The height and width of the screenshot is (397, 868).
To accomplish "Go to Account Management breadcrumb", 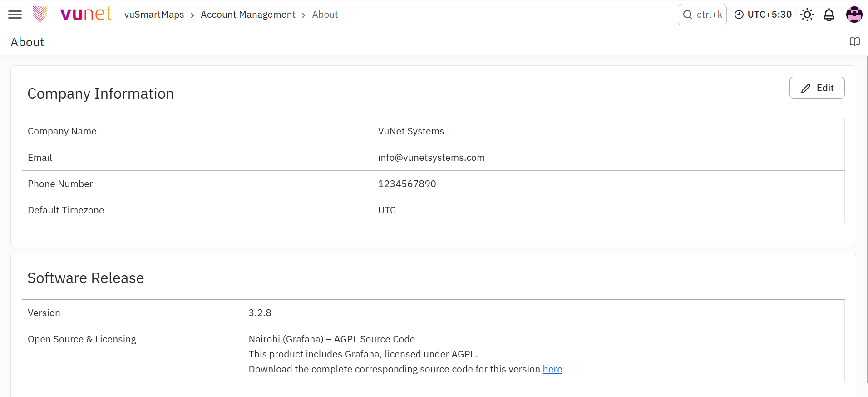I will [248, 15].
